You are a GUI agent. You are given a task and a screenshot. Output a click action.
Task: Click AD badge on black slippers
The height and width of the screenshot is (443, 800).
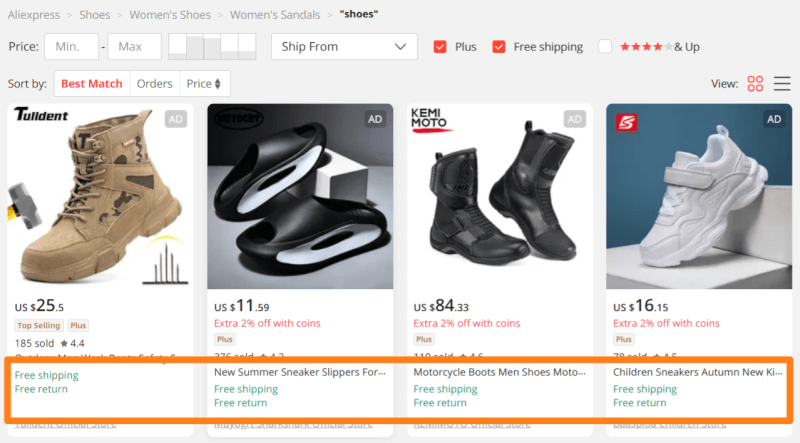(x=375, y=119)
